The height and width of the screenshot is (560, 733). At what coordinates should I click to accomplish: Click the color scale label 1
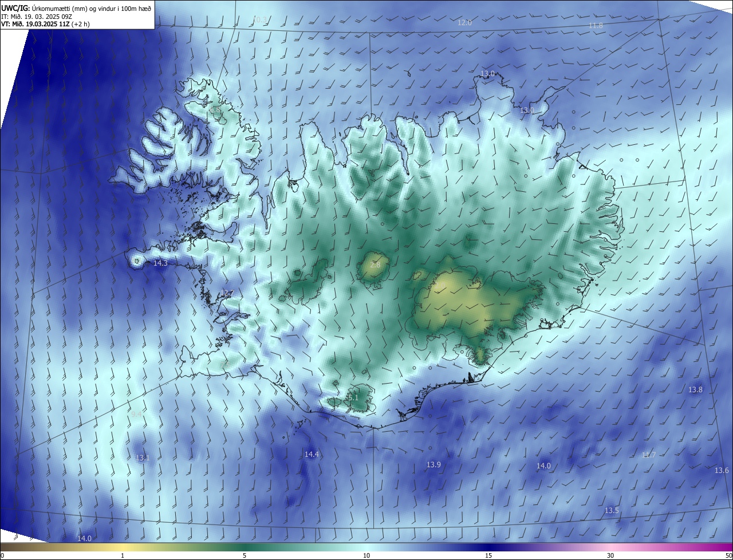[123, 555]
